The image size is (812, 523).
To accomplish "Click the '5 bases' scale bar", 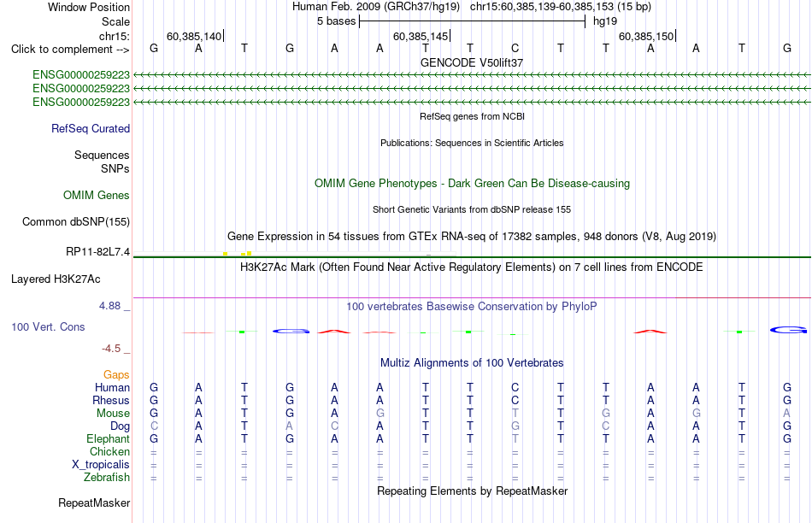I will tap(472, 21).
